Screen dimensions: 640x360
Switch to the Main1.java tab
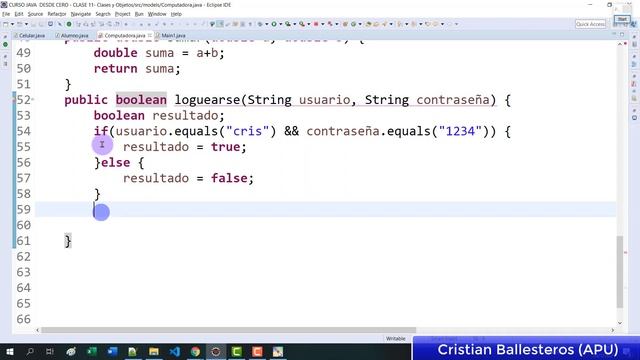coord(171,36)
